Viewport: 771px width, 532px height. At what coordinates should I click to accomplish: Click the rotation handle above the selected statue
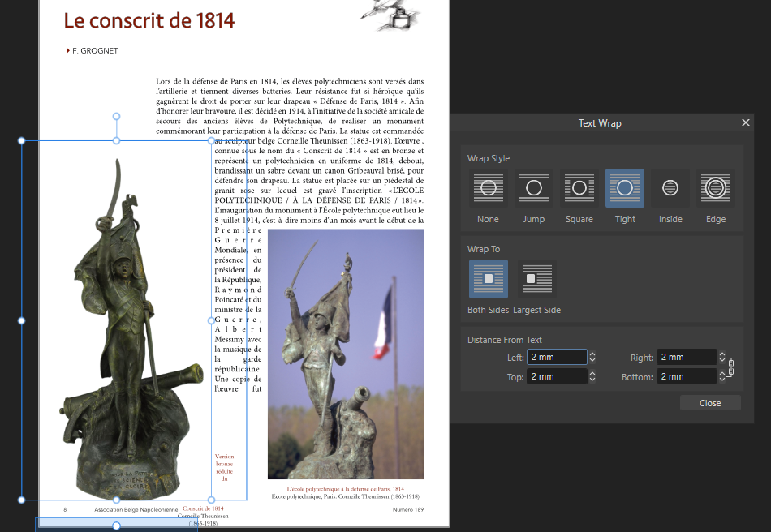click(x=117, y=117)
